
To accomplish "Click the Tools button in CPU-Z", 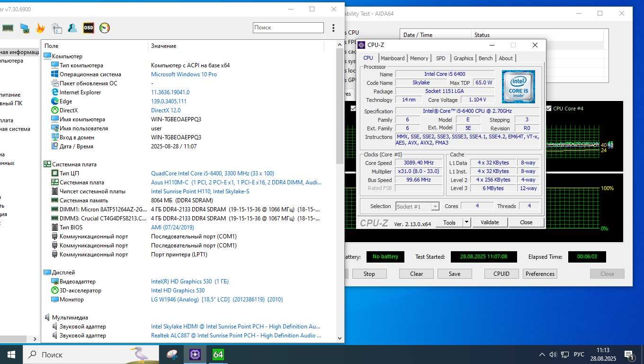I will [x=449, y=222].
